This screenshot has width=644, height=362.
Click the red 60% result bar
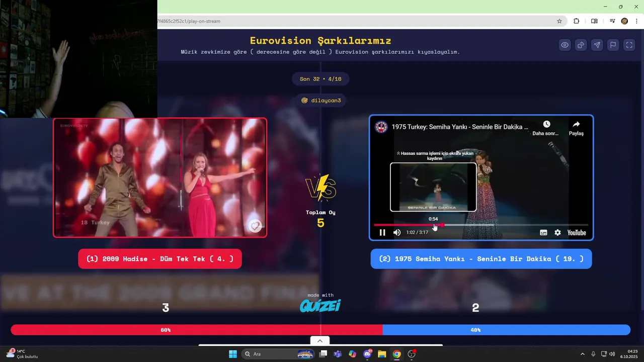coord(197,330)
